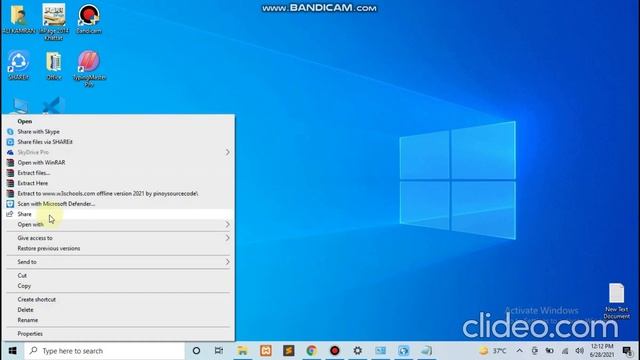The width and height of the screenshot is (640, 360).
Task: Click Share in the context menu
Action: (x=118, y=214)
